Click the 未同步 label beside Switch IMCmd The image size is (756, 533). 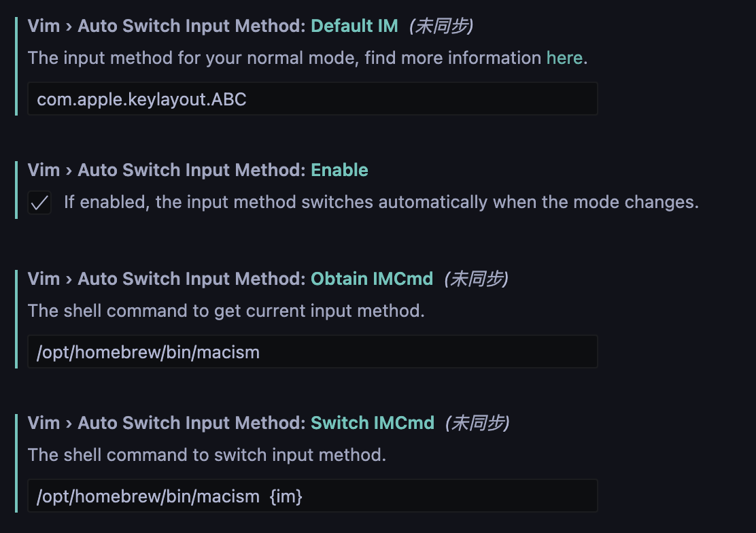click(477, 423)
